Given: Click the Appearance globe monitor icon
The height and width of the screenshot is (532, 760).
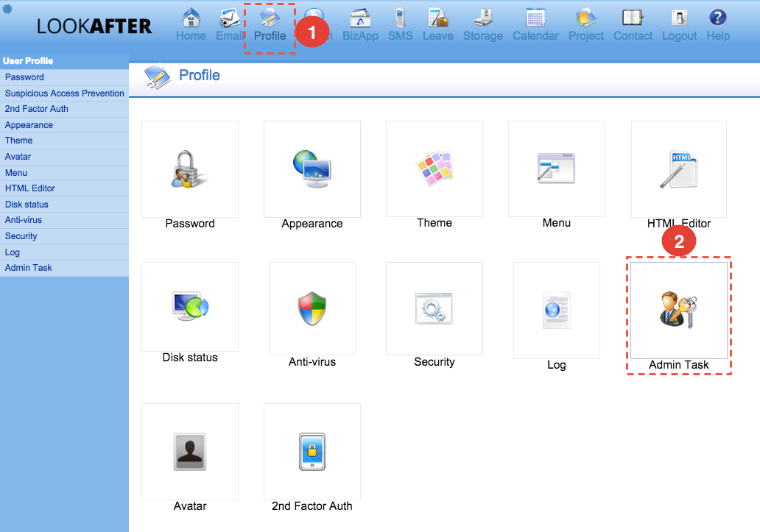Looking at the screenshot, I should click(312, 169).
